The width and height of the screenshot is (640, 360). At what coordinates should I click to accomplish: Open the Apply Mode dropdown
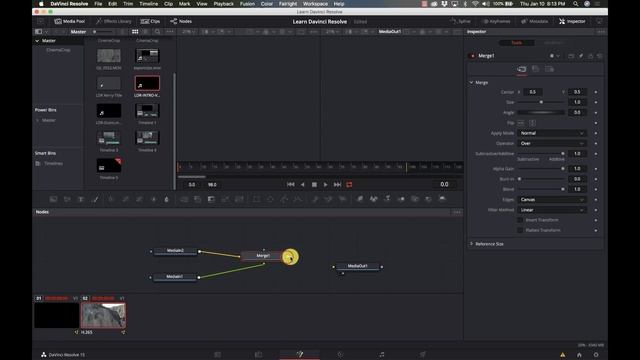point(552,133)
